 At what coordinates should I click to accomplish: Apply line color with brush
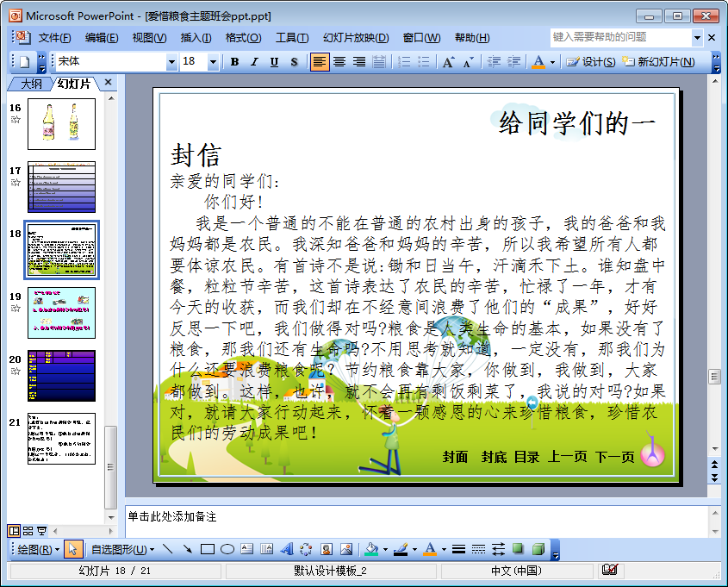(401, 549)
